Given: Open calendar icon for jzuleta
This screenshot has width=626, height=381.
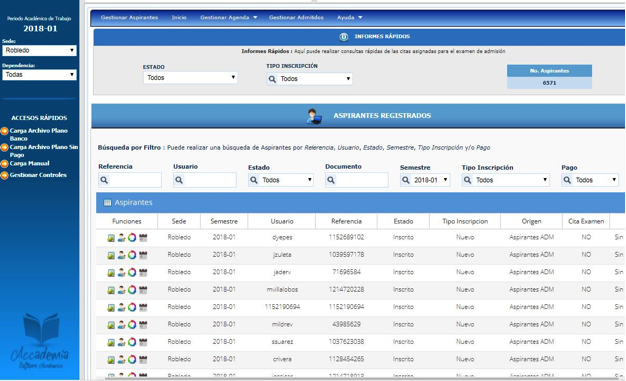Looking at the screenshot, I should pyautogui.click(x=143, y=255).
